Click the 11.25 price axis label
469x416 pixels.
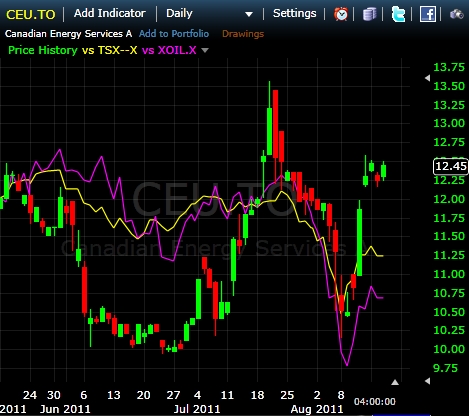coord(449,255)
